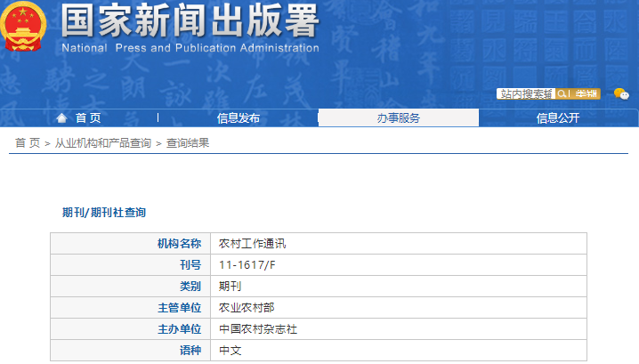Select the 语种 label cell
The image size is (639, 364).
(x=131, y=350)
